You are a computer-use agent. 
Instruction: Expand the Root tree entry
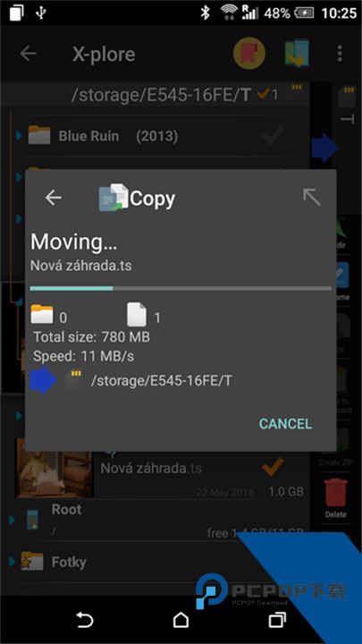[12, 520]
